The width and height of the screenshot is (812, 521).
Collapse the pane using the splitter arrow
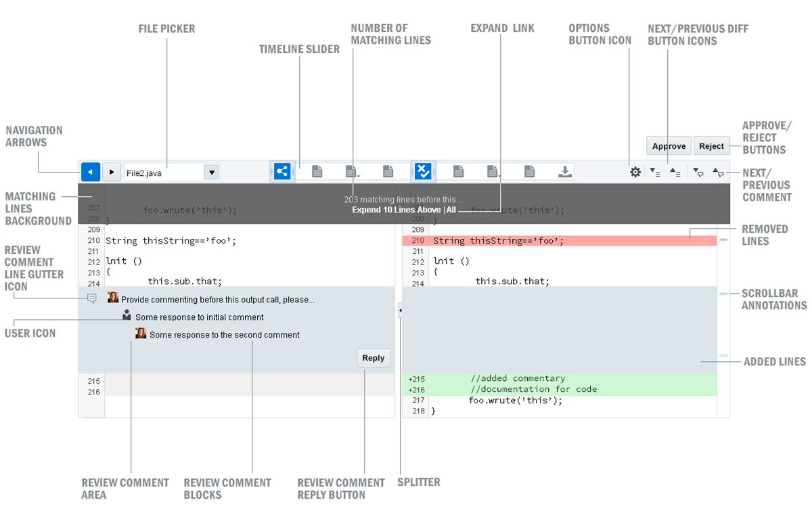click(400, 311)
